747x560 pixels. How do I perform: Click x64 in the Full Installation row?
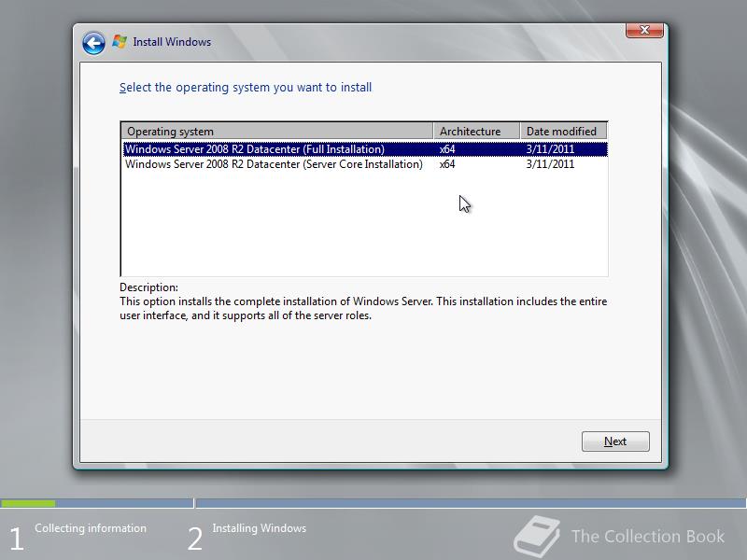tap(447, 149)
